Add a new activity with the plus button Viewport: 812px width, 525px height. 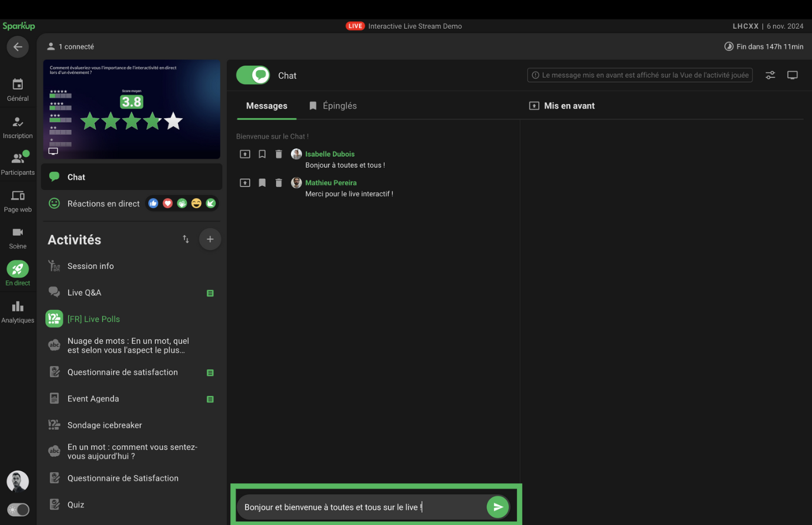point(210,239)
